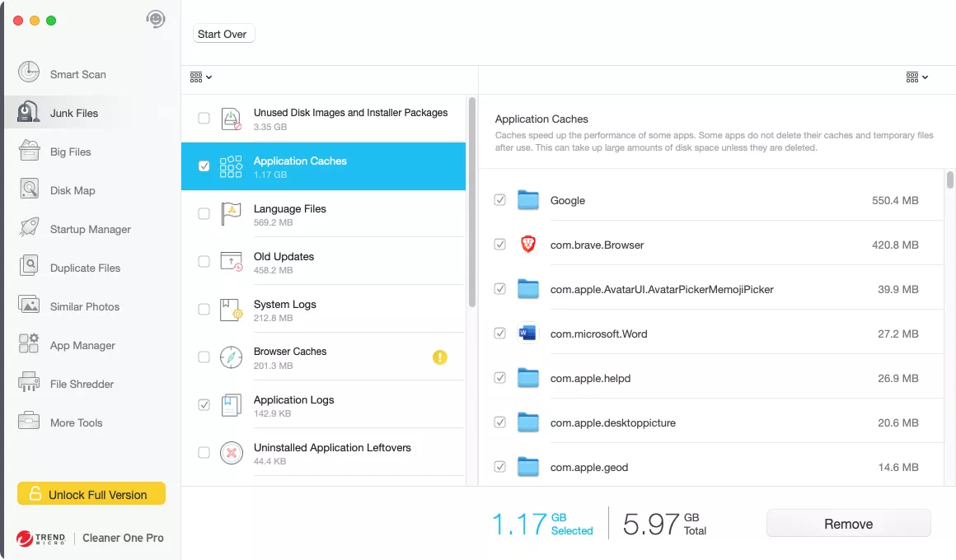Image resolution: width=956 pixels, height=560 pixels.
Task: Uncheck the com.brave.Browser cache checkbox
Action: (500, 245)
